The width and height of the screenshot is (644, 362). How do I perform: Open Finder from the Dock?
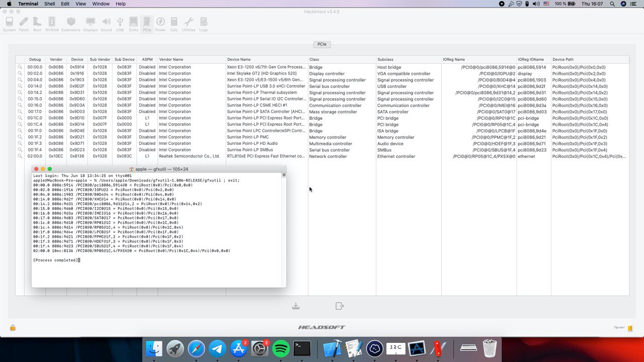(x=154, y=348)
